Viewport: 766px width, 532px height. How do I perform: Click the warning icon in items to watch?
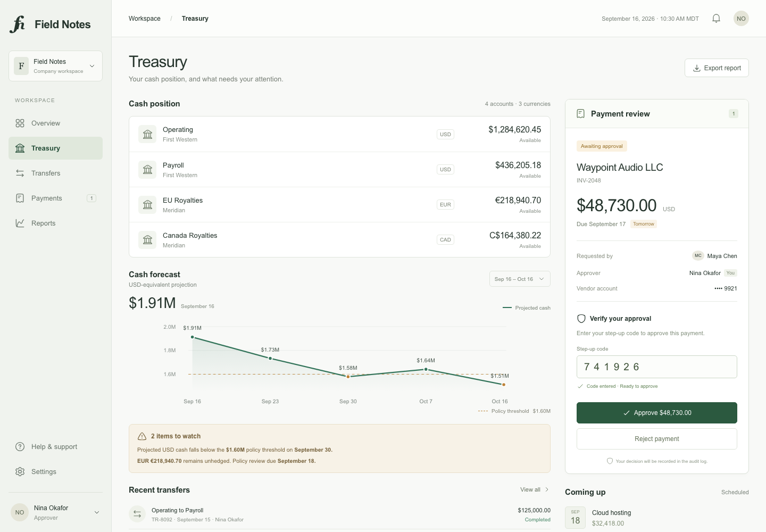(x=142, y=436)
